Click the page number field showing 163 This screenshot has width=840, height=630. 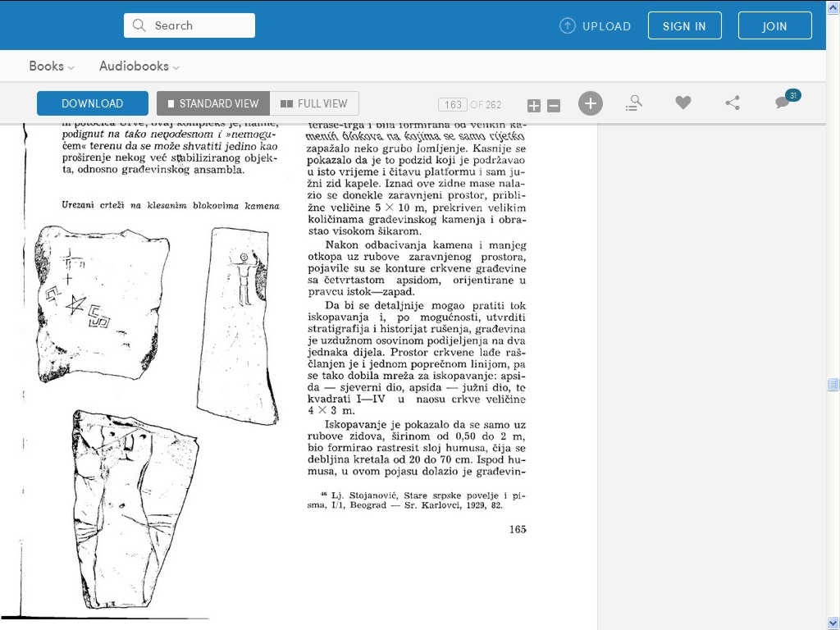click(x=453, y=104)
